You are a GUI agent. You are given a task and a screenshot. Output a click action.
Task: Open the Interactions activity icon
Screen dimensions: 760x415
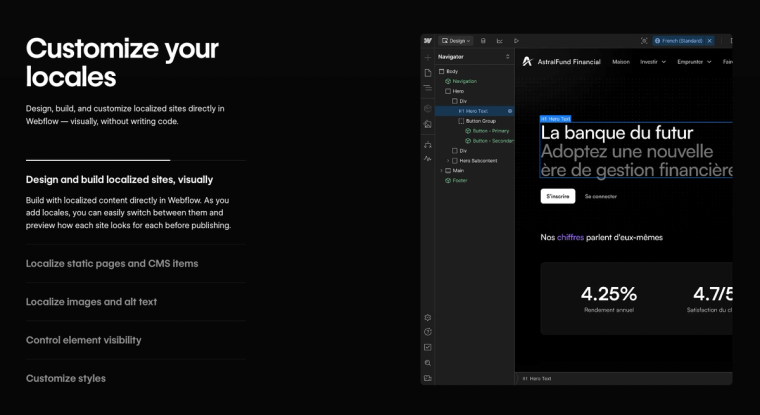point(428,159)
